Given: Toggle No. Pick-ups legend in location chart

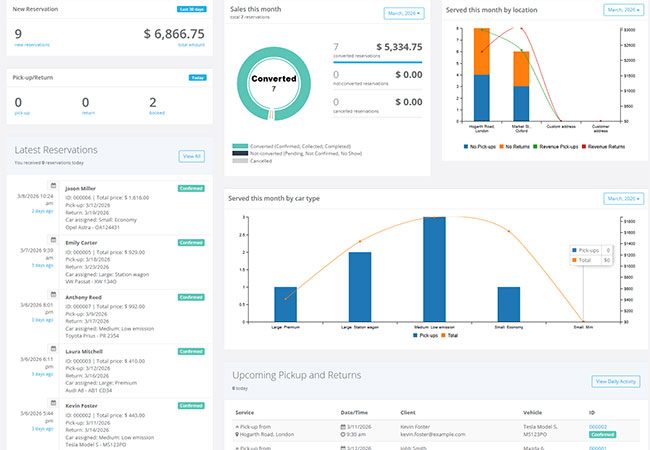Looking at the screenshot, I should (x=480, y=147).
